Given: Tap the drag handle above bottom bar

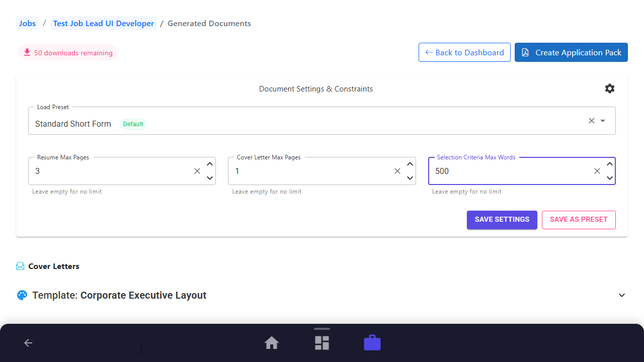Looking at the screenshot, I should tap(322, 329).
